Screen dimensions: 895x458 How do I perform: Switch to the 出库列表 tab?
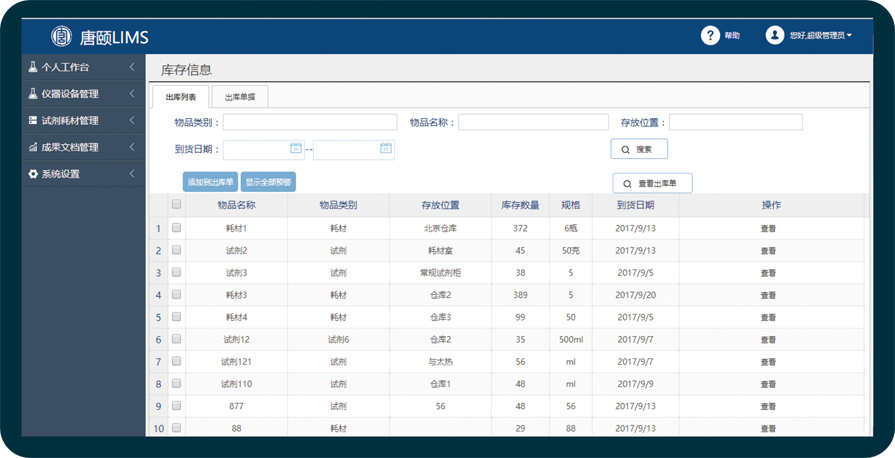[181, 97]
